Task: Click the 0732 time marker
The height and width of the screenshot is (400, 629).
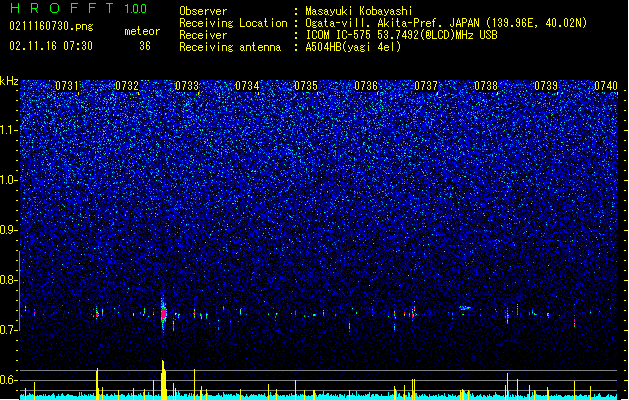Action: click(x=127, y=86)
